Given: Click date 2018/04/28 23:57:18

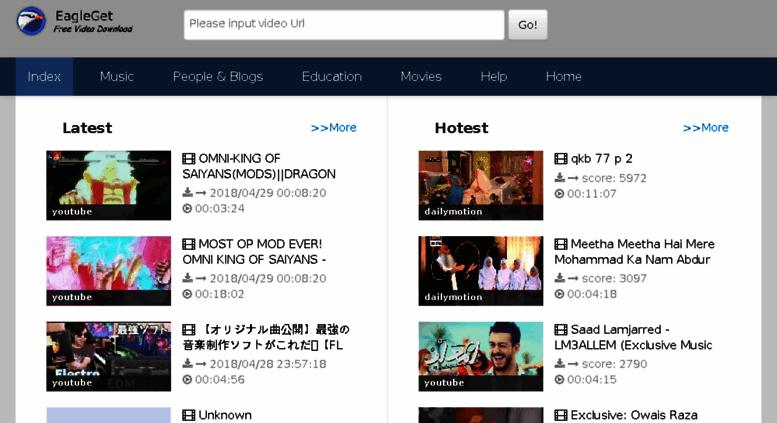Looking at the screenshot, I should click(x=268, y=364).
